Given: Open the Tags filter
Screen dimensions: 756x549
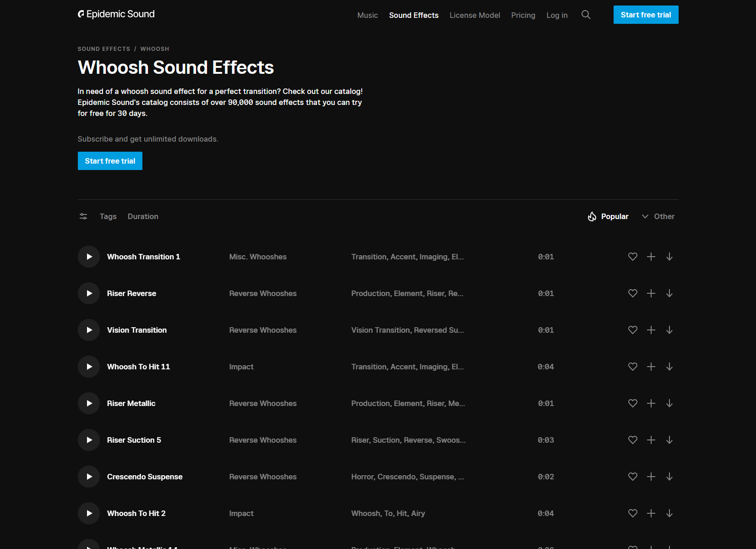Looking at the screenshot, I should coord(108,216).
